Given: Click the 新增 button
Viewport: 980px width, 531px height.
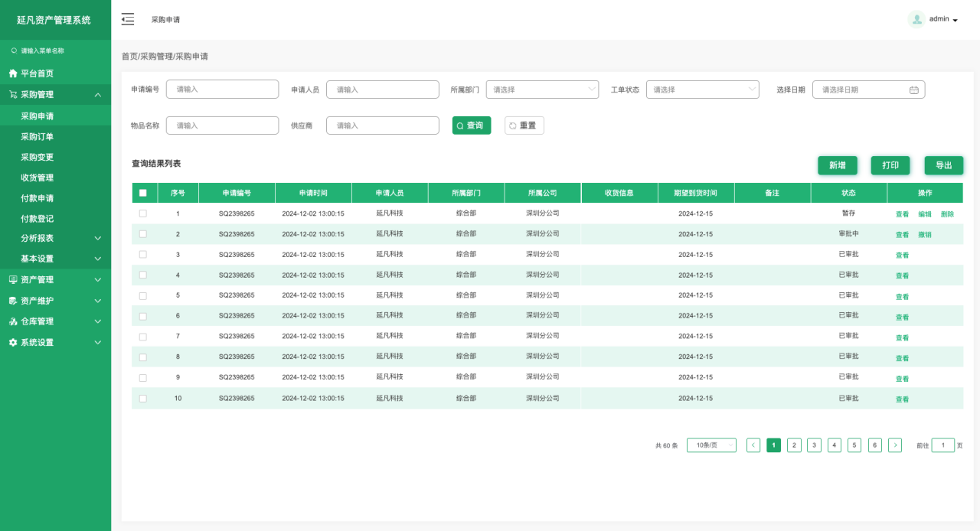Looking at the screenshot, I should [837, 165].
